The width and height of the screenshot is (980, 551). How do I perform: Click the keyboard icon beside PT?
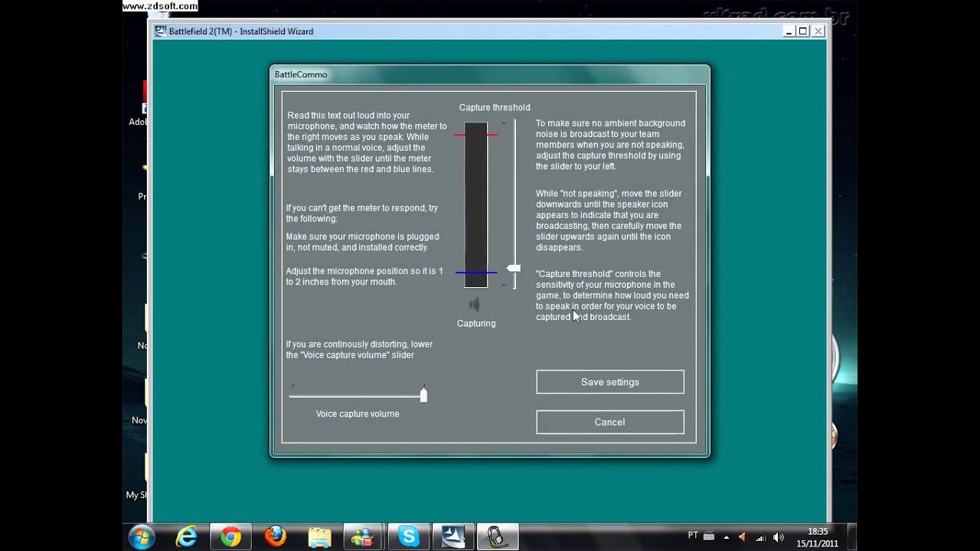tap(709, 536)
